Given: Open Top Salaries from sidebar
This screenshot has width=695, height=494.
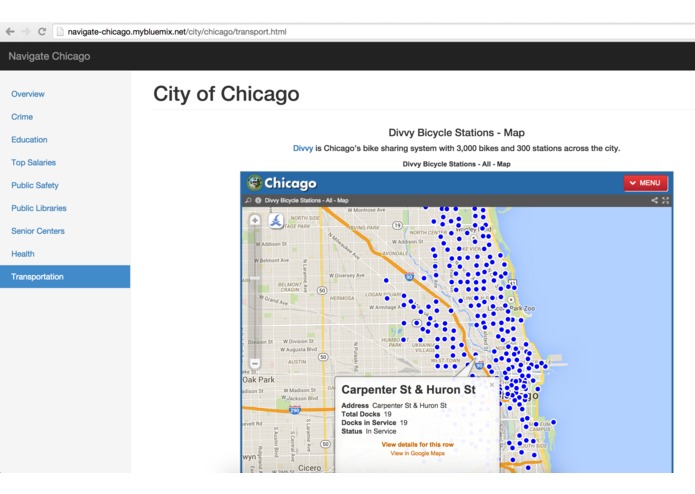Looking at the screenshot, I should 34,163.
